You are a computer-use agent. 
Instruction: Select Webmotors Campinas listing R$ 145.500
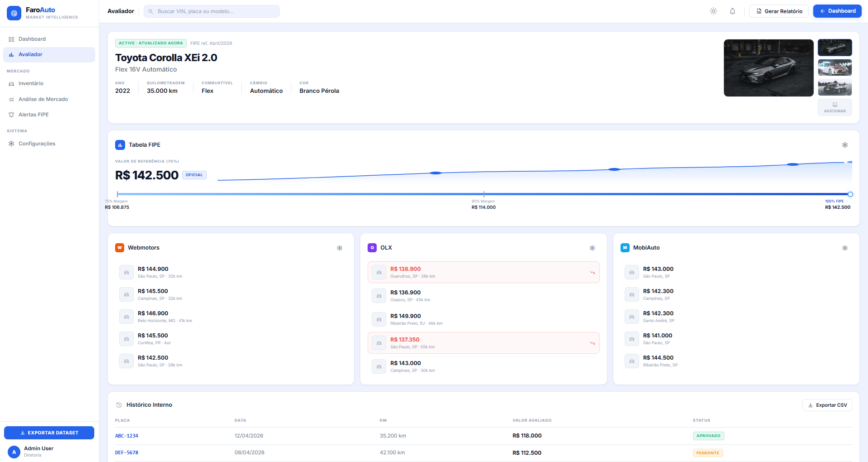click(231, 294)
